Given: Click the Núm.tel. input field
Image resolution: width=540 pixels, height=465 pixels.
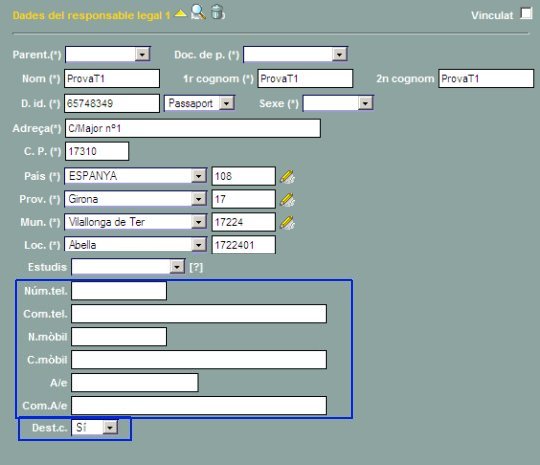Looking at the screenshot, I should [x=119, y=291].
